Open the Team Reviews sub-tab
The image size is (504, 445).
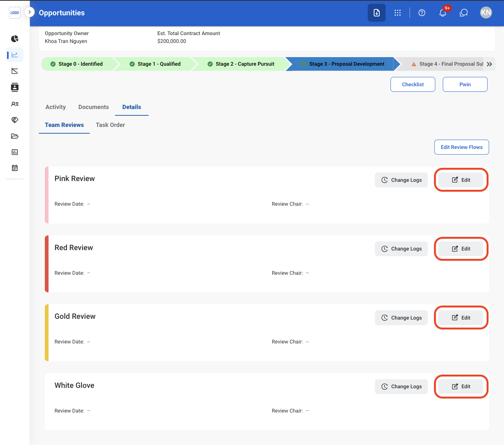pyautogui.click(x=64, y=125)
